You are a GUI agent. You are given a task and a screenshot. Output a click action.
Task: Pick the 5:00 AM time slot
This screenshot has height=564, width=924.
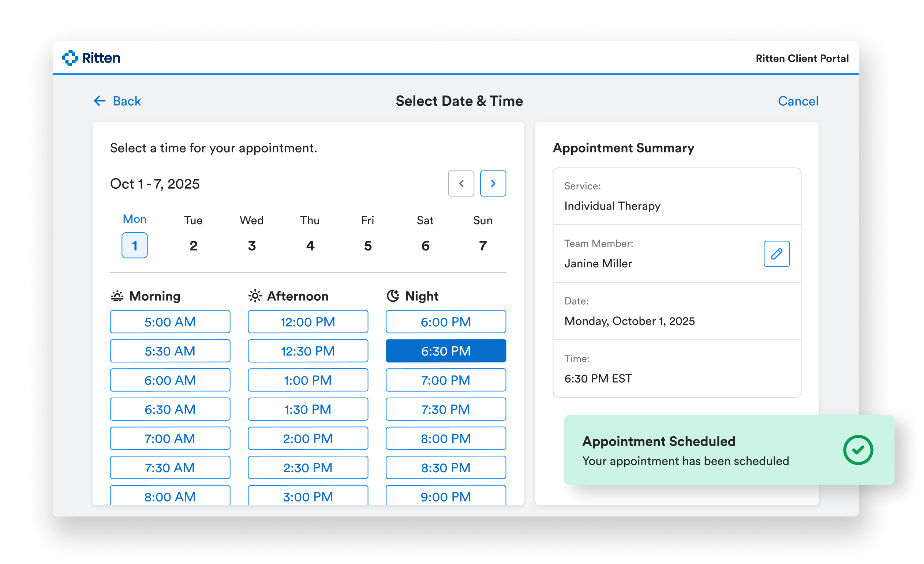pyautogui.click(x=170, y=322)
